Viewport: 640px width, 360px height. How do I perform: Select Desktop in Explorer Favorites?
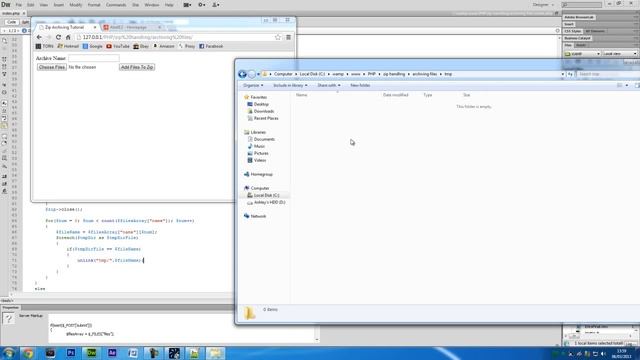[x=258, y=104]
